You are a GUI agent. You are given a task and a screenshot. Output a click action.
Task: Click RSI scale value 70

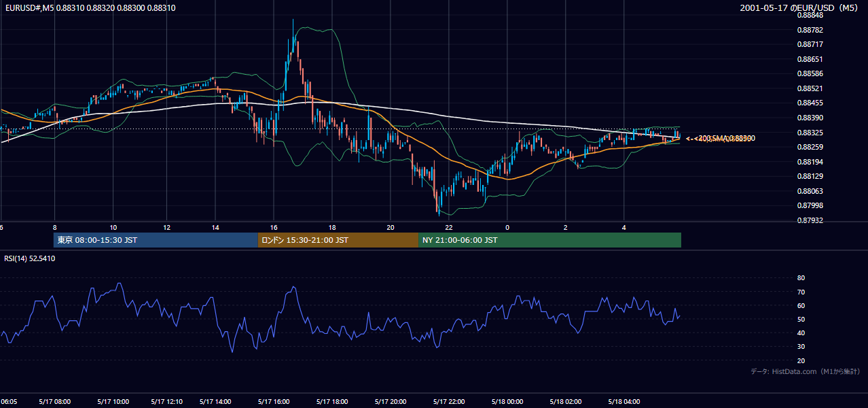(x=801, y=292)
